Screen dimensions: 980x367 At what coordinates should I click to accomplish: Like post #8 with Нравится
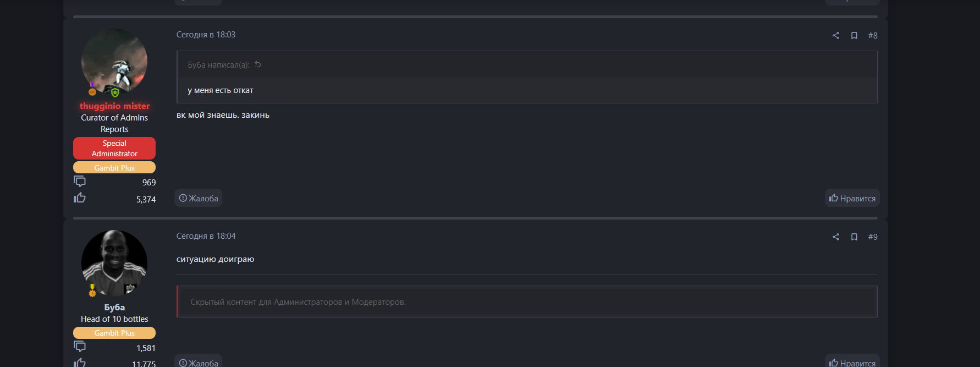tap(852, 198)
